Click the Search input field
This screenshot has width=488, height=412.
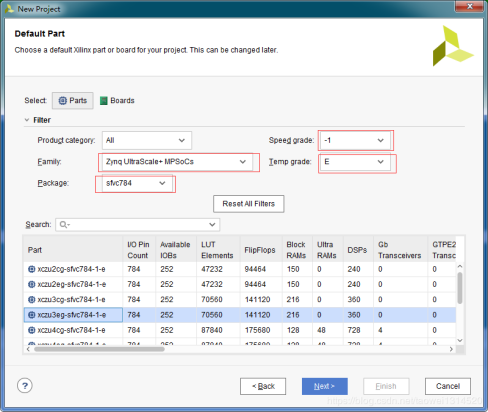[137, 225]
